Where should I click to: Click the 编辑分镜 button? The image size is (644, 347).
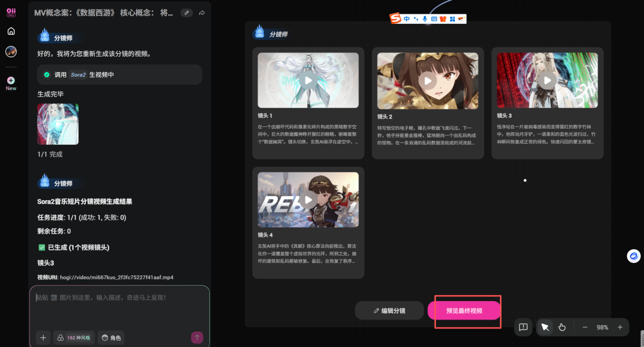[x=389, y=311]
